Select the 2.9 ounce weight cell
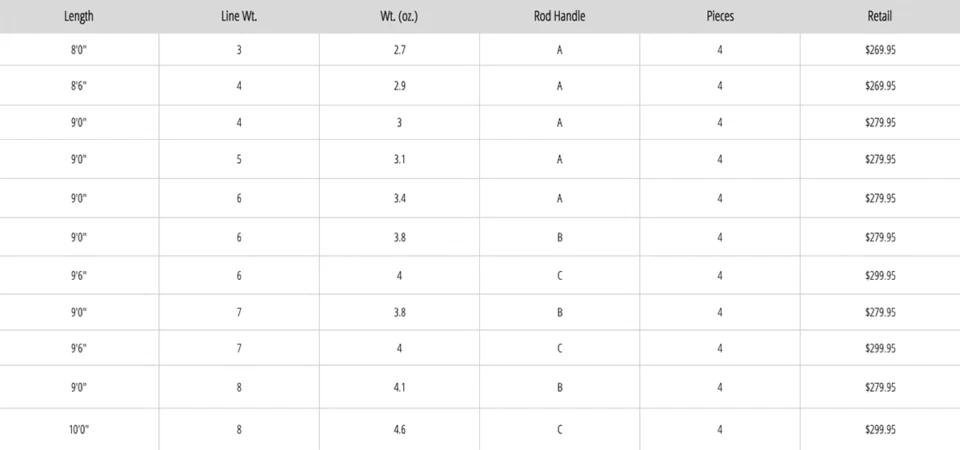Image resolution: width=960 pixels, height=450 pixels. 399,86
